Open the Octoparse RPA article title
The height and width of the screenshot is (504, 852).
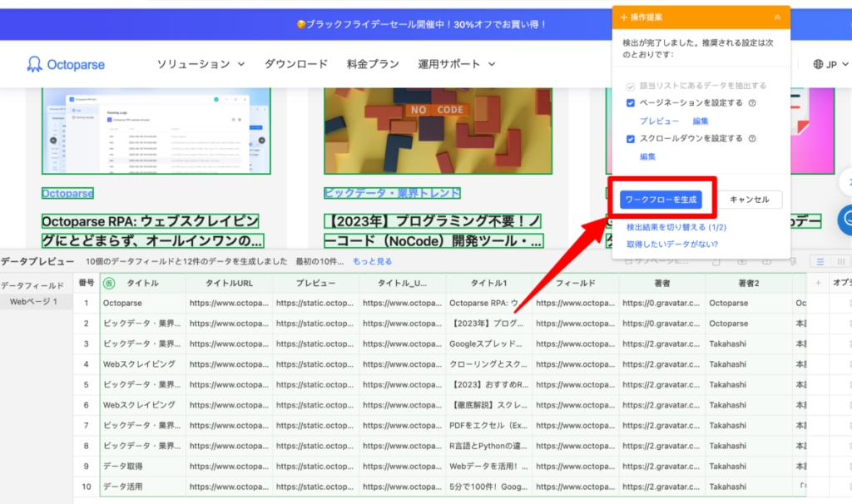pyautogui.click(x=153, y=231)
